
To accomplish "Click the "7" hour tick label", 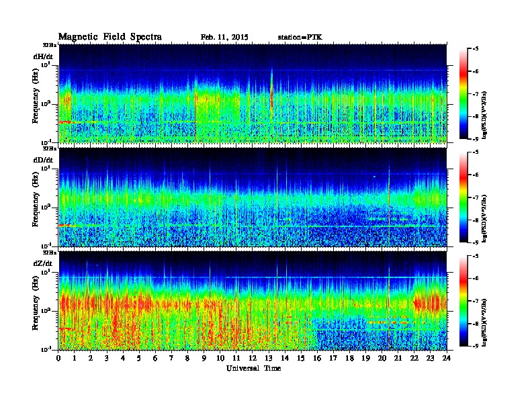I will (x=171, y=358).
